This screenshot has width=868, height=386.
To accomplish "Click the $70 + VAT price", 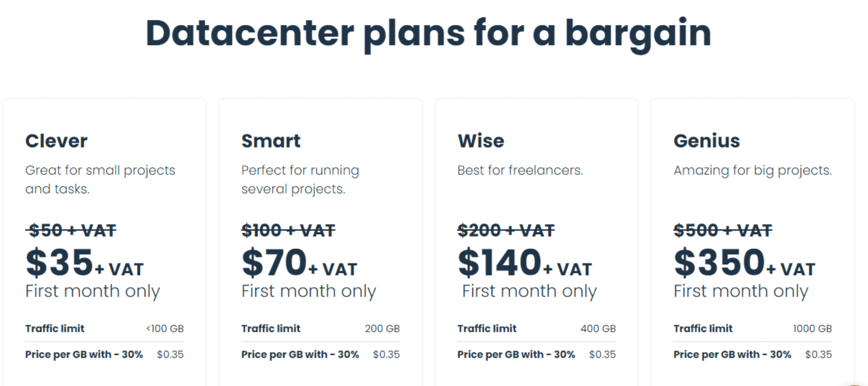I will coord(300,263).
